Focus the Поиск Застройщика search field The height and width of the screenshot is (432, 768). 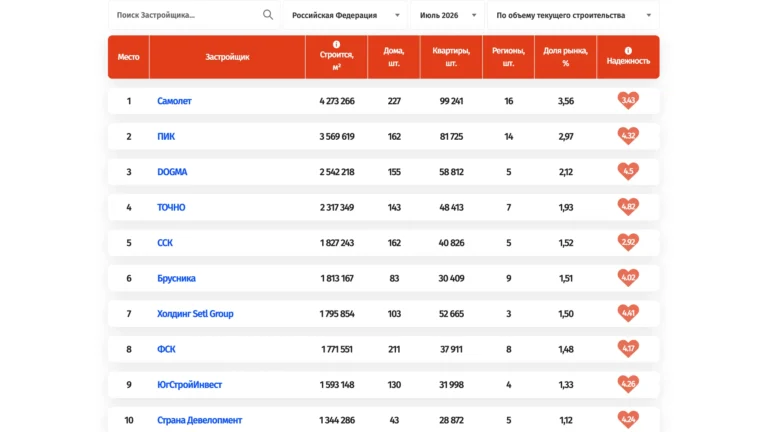pyautogui.click(x=194, y=15)
